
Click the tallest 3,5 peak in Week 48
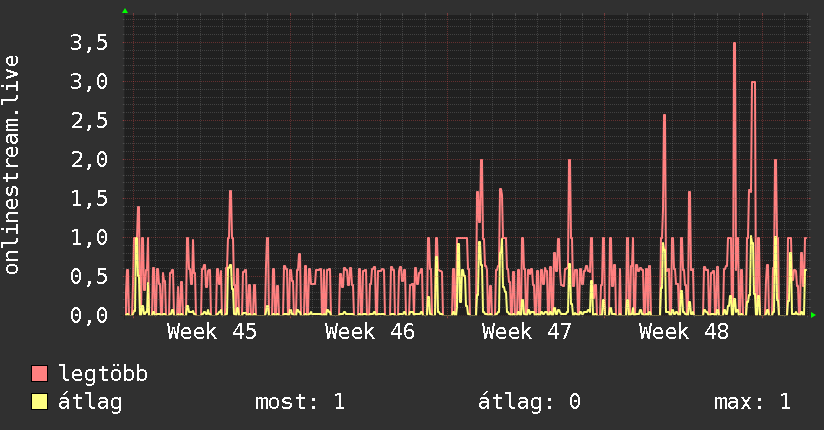[x=734, y=44]
